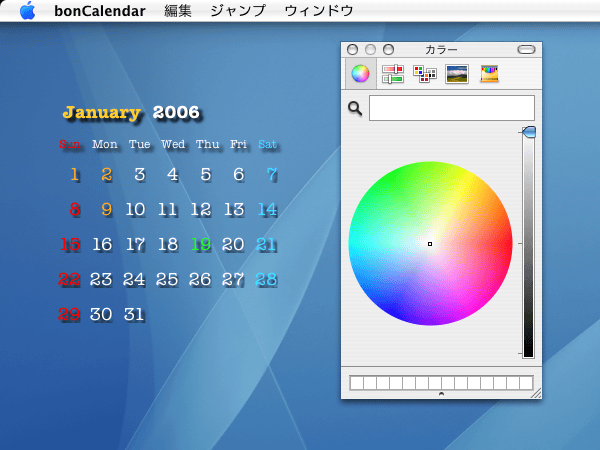Click the magnifying glass color sampler
Image resolution: width=600 pixels, height=450 pixels.
[355, 109]
